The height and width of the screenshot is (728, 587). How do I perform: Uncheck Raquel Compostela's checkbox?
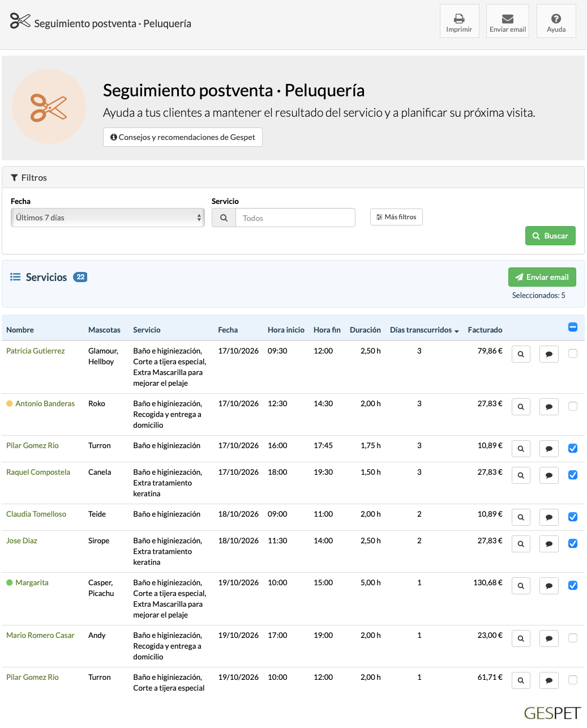[x=573, y=475]
